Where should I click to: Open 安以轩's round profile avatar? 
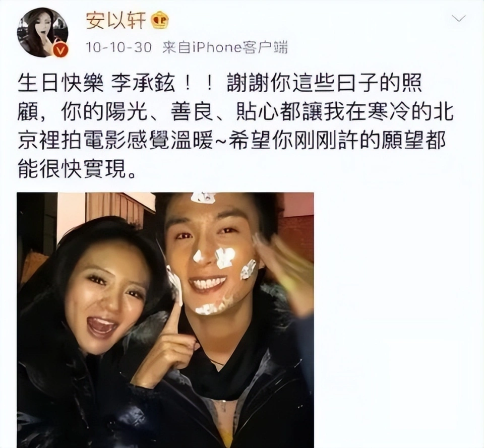(x=42, y=33)
